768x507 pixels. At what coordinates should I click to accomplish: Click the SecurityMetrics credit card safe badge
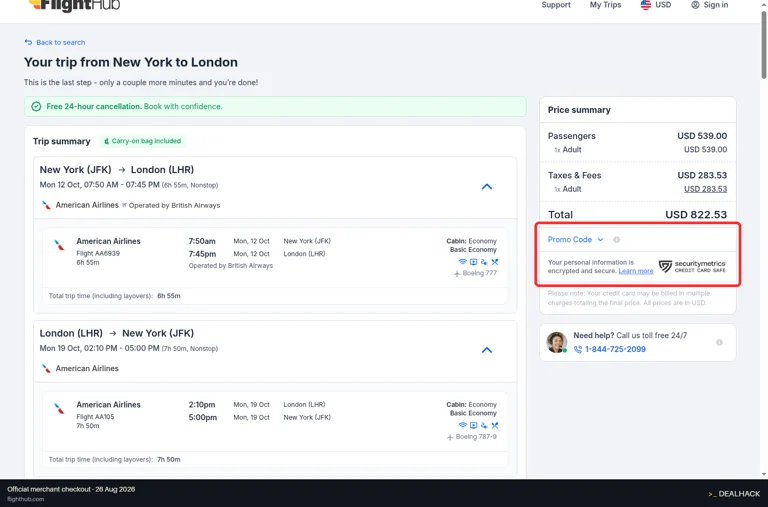[x=692, y=266]
